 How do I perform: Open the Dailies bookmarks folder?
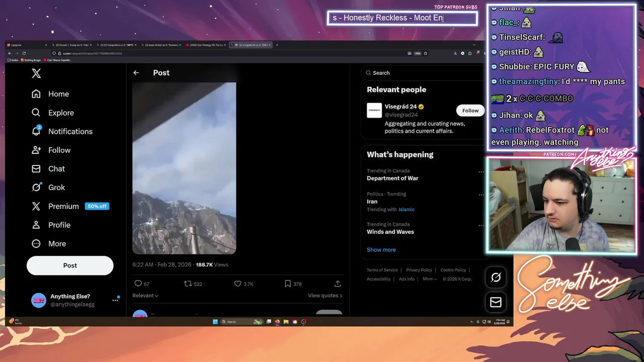(x=13, y=60)
